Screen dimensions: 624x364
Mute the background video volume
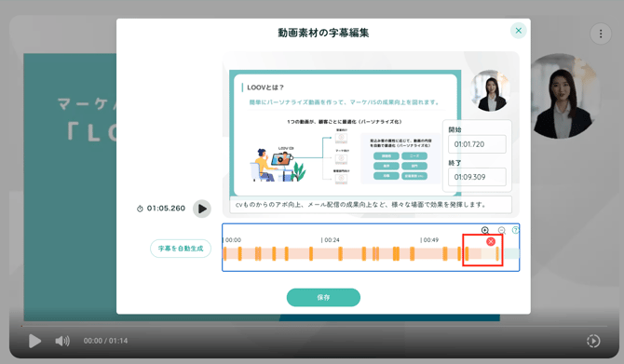click(62, 341)
